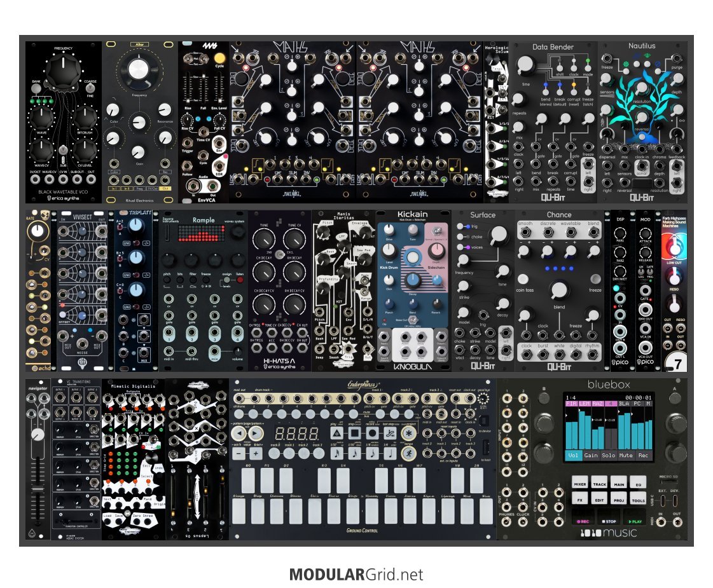Viewport: 713px width, 588px height.
Task: Click the plus value button on Ground Control
Action: click(x=256, y=454)
